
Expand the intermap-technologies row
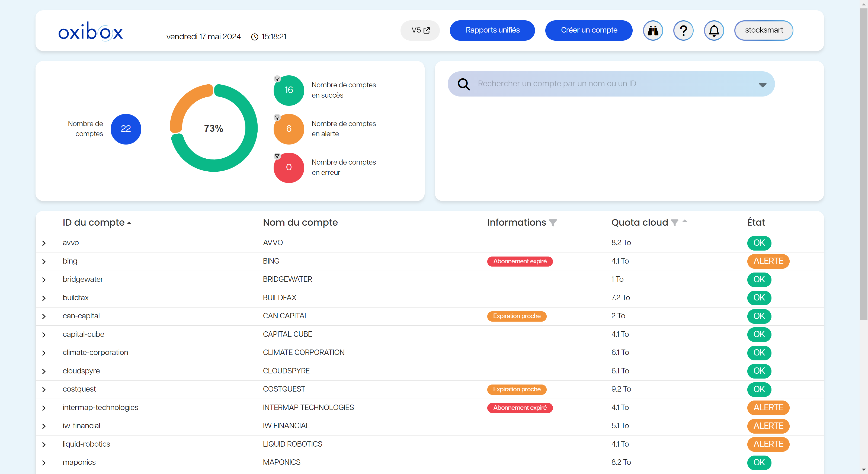tap(44, 408)
